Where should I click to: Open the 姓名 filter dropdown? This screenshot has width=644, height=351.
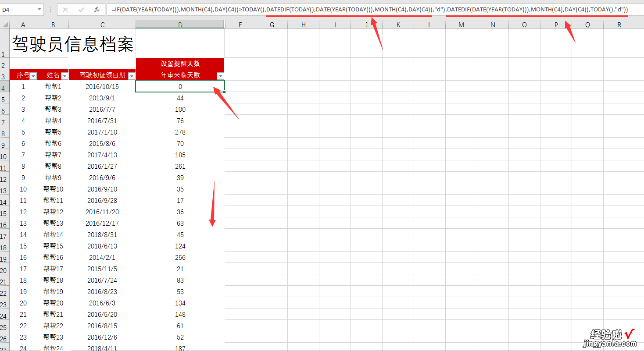tap(64, 76)
